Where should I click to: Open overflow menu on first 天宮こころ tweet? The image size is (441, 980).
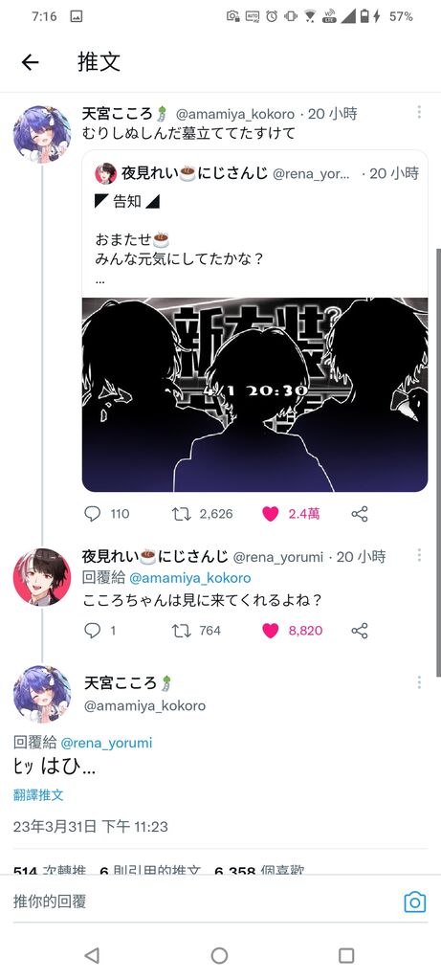pos(419,112)
